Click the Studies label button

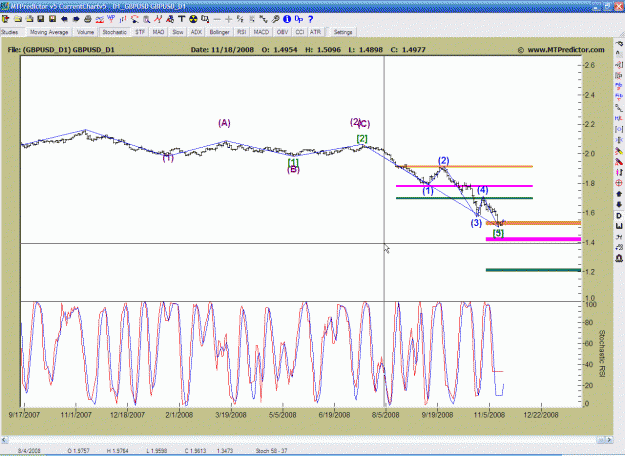click(x=10, y=32)
